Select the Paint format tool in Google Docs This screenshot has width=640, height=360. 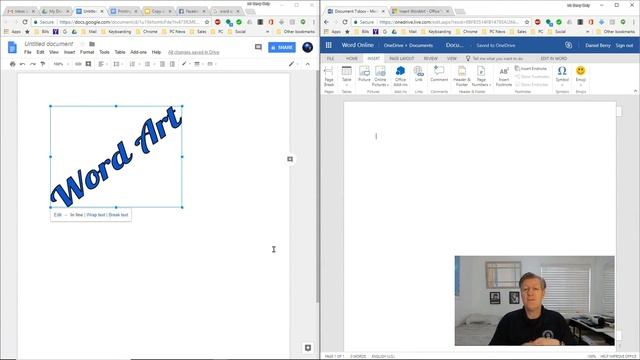coord(42,64)
